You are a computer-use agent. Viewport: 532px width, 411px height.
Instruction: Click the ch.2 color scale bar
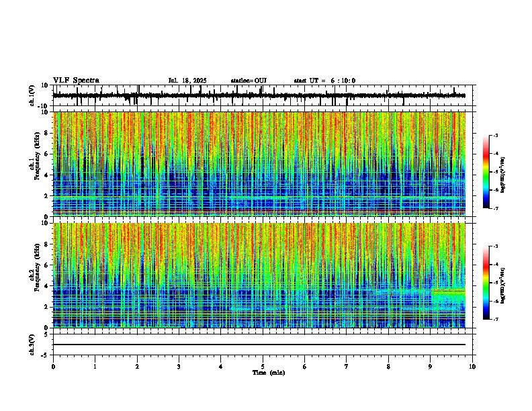click(x=486, y=283)
